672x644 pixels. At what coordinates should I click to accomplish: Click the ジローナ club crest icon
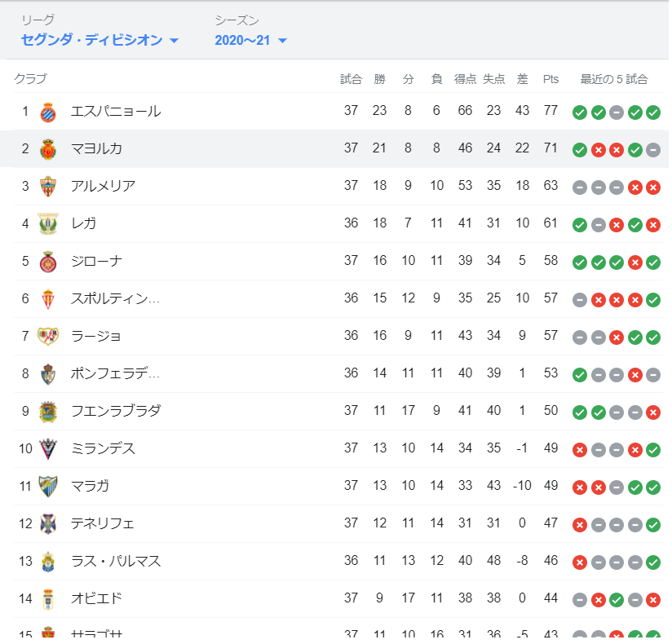[x=48, y=262]
